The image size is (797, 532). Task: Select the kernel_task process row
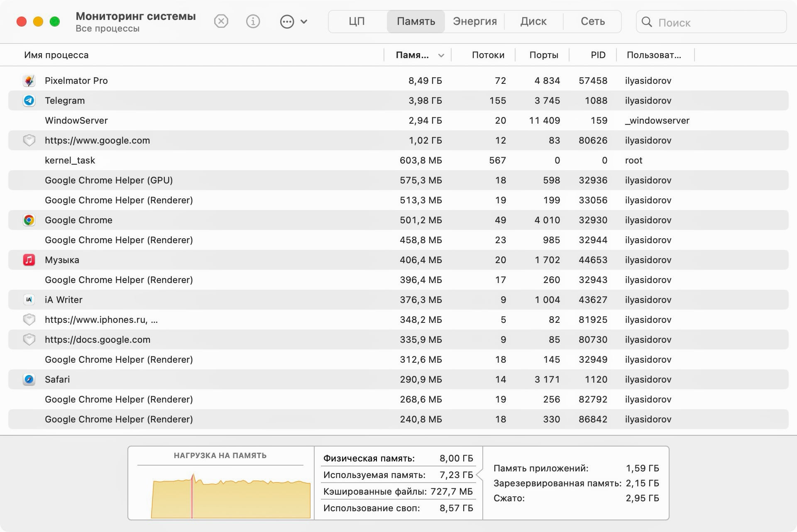point(208,160)
